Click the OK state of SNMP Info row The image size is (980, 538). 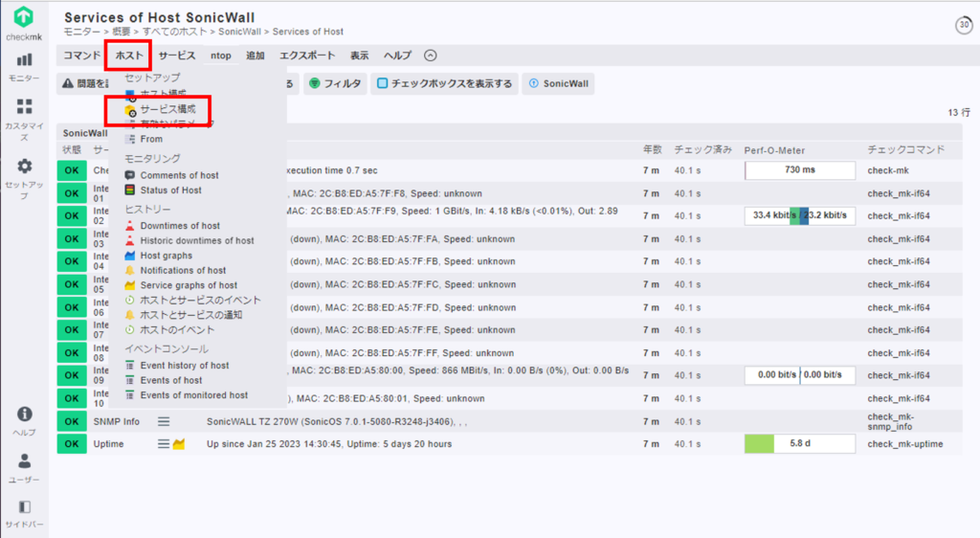coord(72,421)
